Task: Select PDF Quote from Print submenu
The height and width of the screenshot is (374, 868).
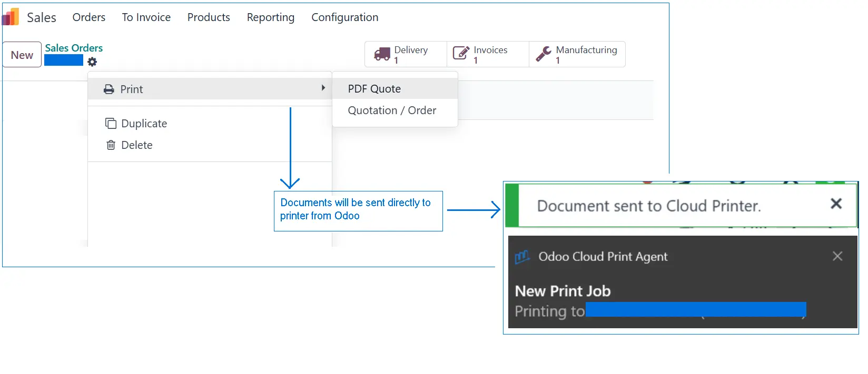Action: 374,89
